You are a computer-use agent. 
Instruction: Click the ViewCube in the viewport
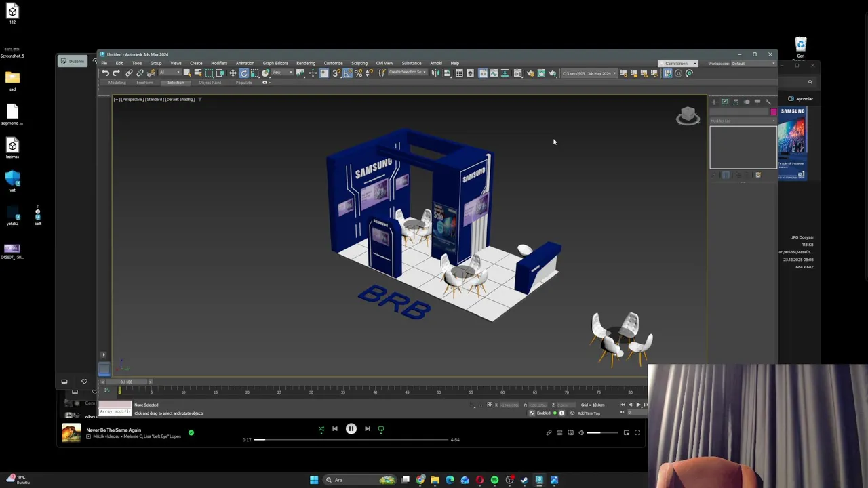688,116
